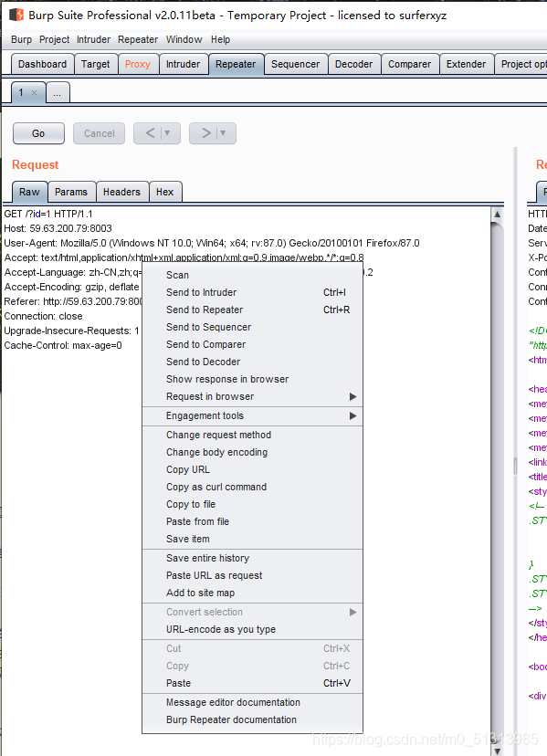The height and width of the screenshot is (756, 547).
Task: Select the Params request view tab
Action: [x=71, y=192]
